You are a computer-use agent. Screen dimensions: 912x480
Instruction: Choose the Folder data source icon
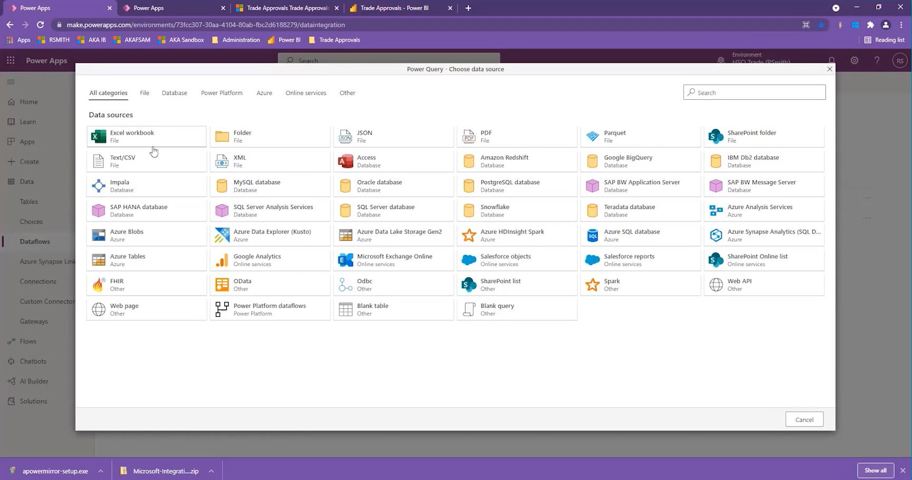click(222, 137)
